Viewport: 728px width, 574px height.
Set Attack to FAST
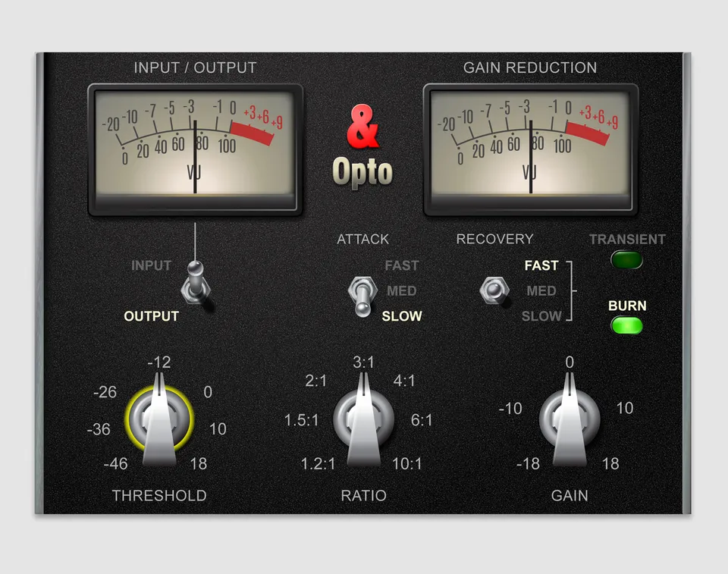click(402, 265)
